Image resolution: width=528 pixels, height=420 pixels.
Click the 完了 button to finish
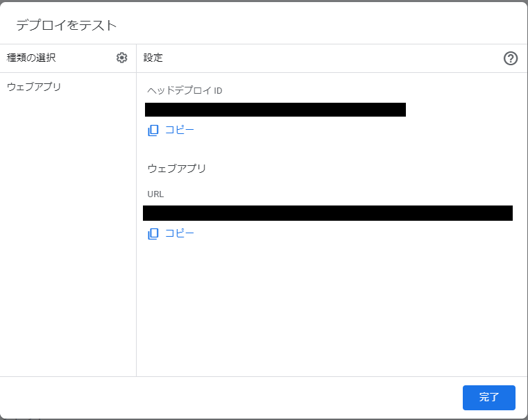489,397
